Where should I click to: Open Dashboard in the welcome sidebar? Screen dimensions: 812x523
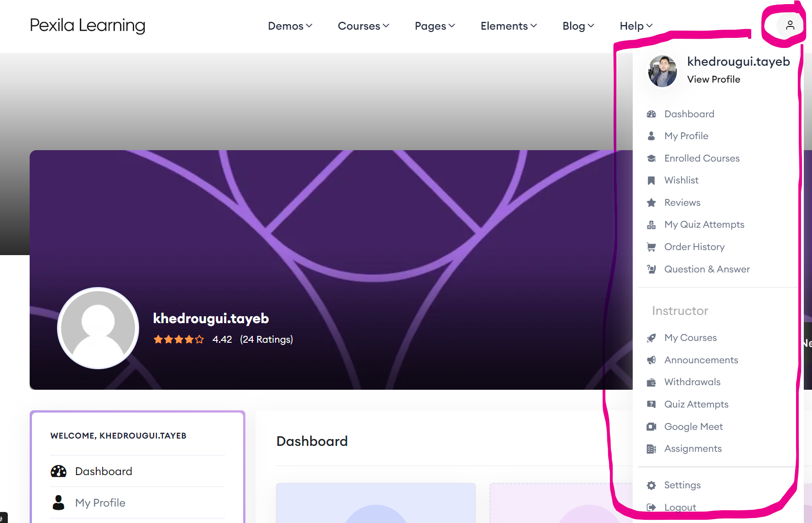104,471
